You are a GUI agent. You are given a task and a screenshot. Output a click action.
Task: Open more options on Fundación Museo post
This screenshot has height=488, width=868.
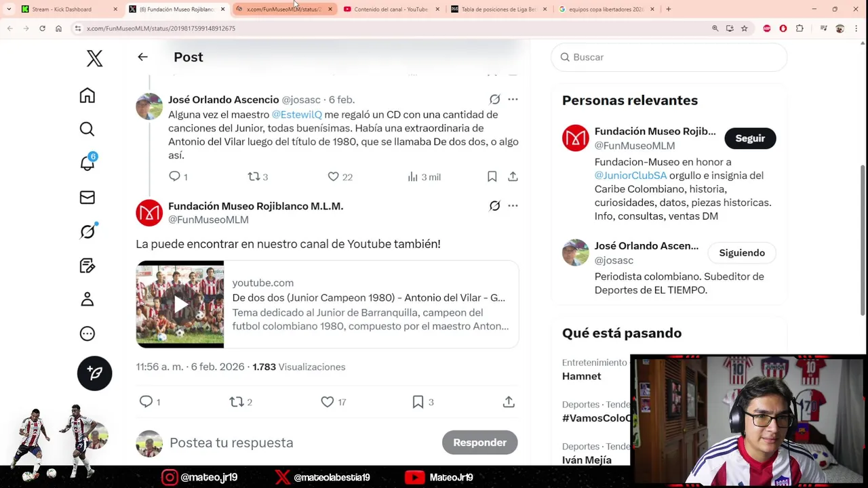(513, 206)
